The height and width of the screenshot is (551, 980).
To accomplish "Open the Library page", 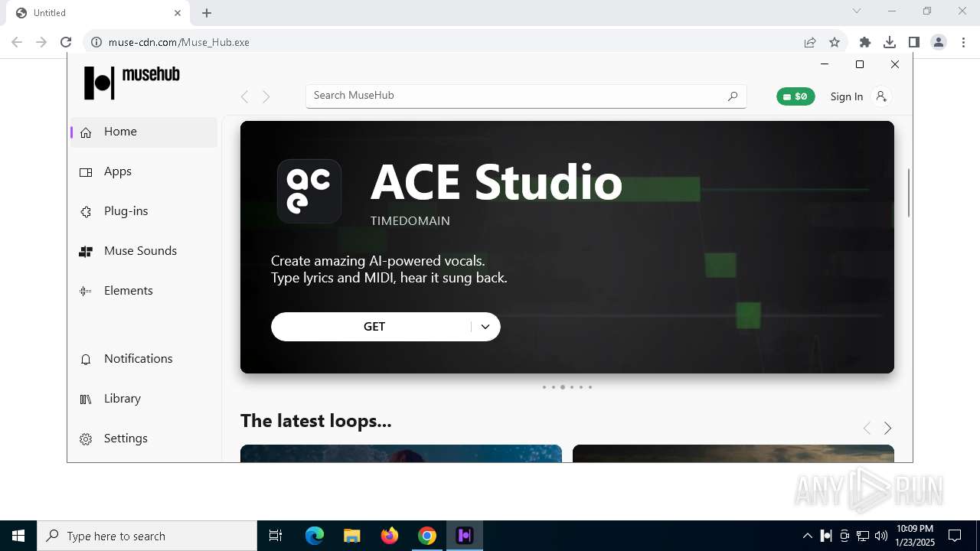I will pyautogui.click(x=144, y=399).
